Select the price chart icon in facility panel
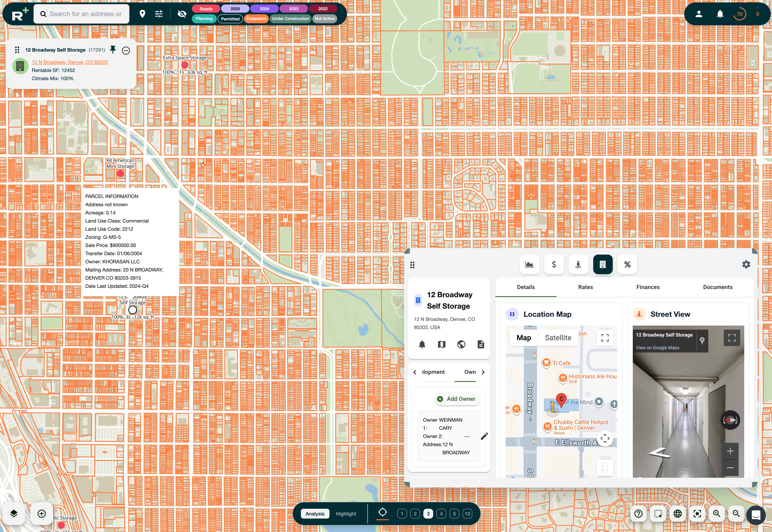Screen dimensions: 772x532 (529, 264)
